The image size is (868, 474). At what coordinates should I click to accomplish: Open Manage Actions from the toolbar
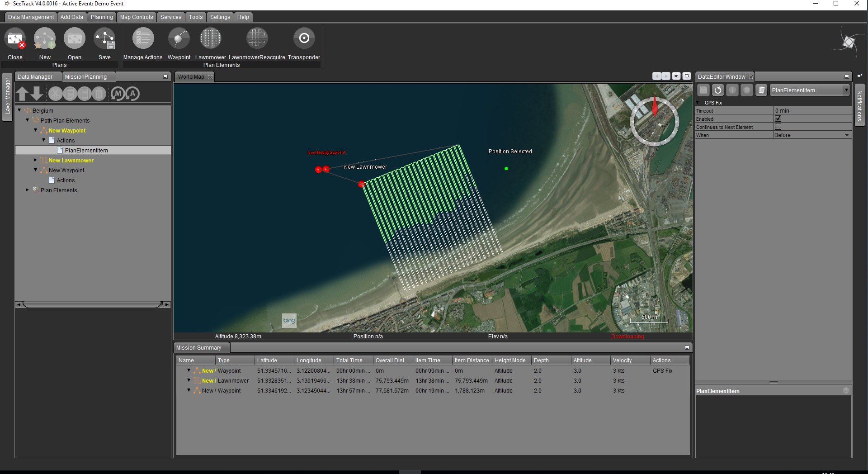[143, 39]
